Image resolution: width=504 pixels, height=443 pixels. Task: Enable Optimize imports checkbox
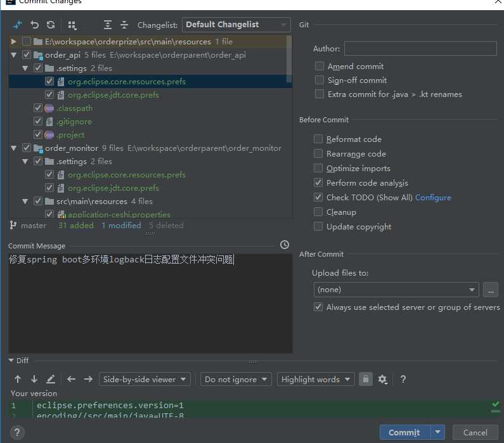tap(318, 168)
